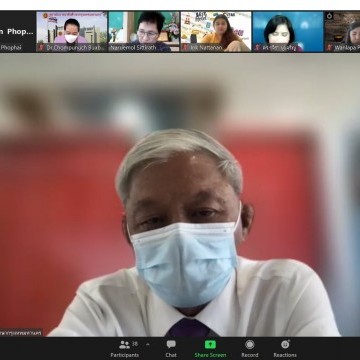The width and height of the screenshot is (360, 360).
Task: Click the muted mic icon on Wanlapa's tile
Action: click(330, 48)
